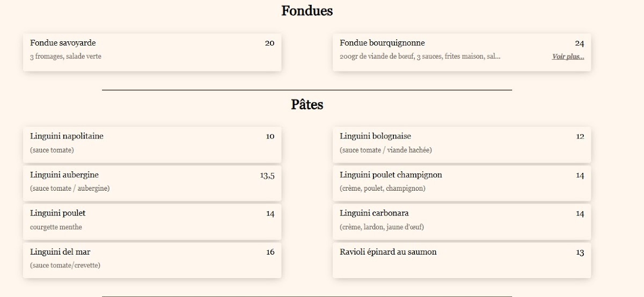
Task: Click '(crème, lardon, jaune d'œuf)' description
Action: click(382, 227)
